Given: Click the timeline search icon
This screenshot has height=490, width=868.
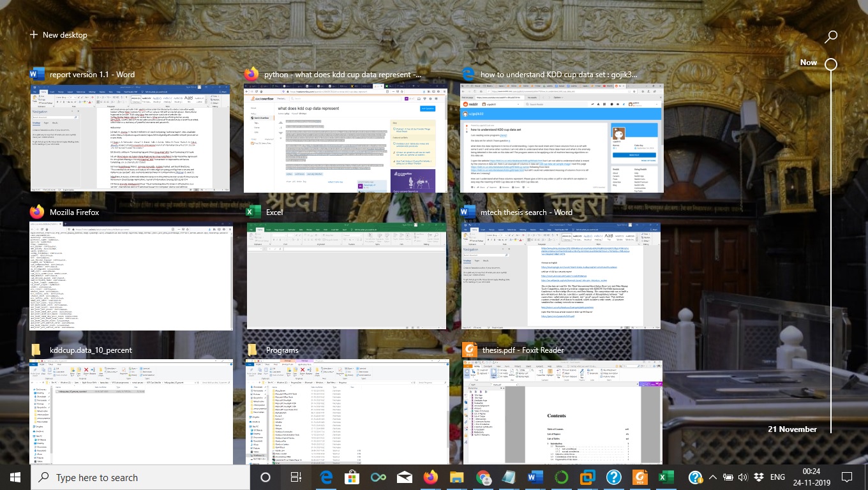Looking at the screenshot, I should 830,37.
